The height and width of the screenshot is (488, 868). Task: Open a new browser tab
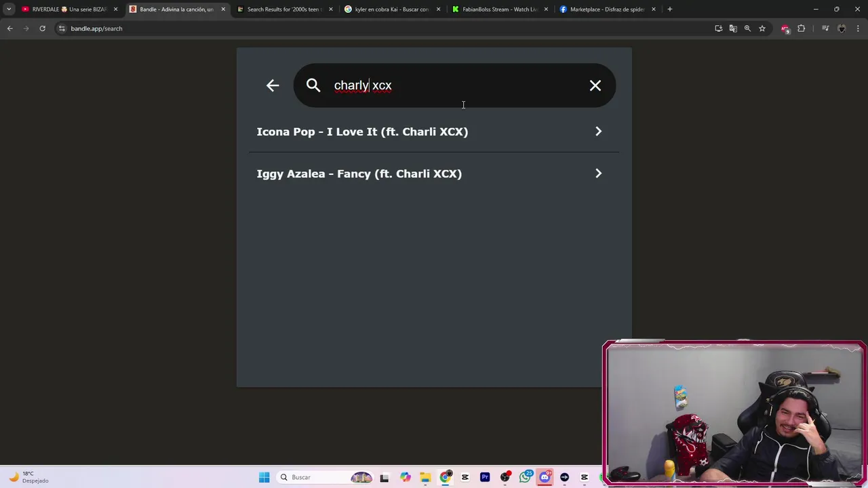tap(670, 9)
